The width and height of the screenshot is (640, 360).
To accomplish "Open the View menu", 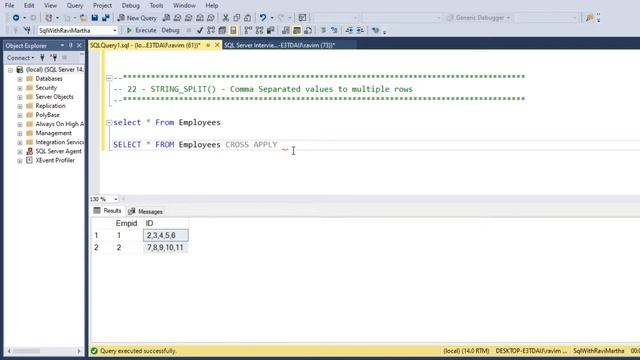I will point(50,6).
